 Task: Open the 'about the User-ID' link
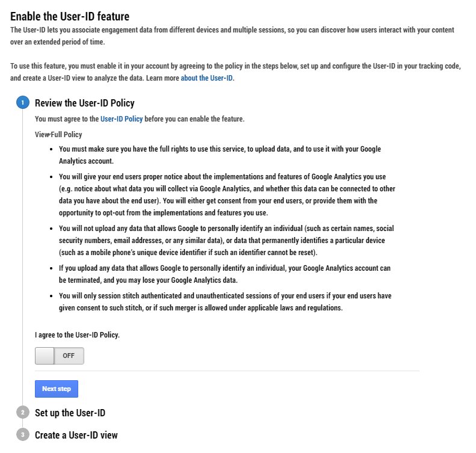(207, 78)
